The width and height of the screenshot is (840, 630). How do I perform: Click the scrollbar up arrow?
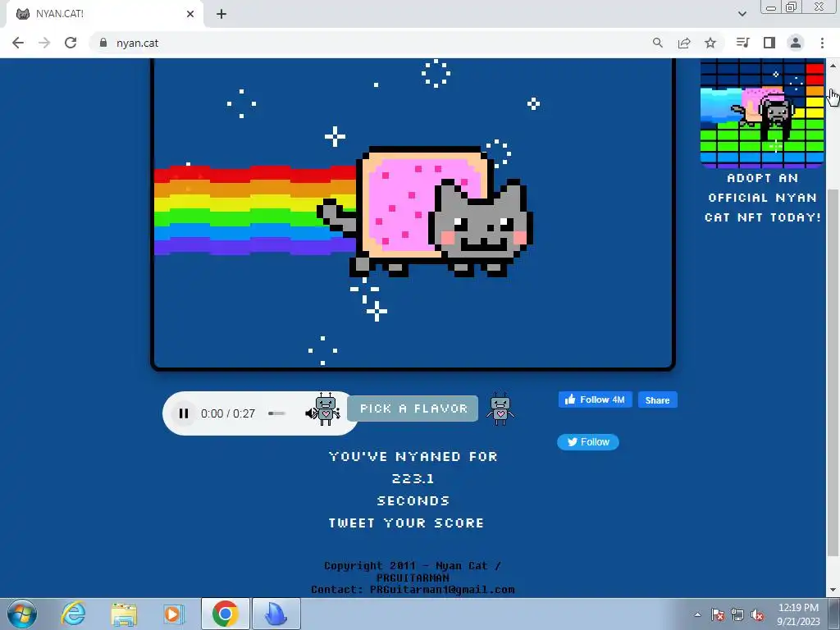[833, 66]
